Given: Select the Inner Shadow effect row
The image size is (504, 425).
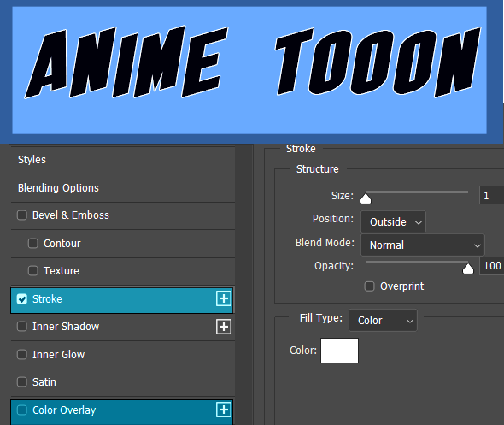Looking at the screenshot, I should (123, 327).
